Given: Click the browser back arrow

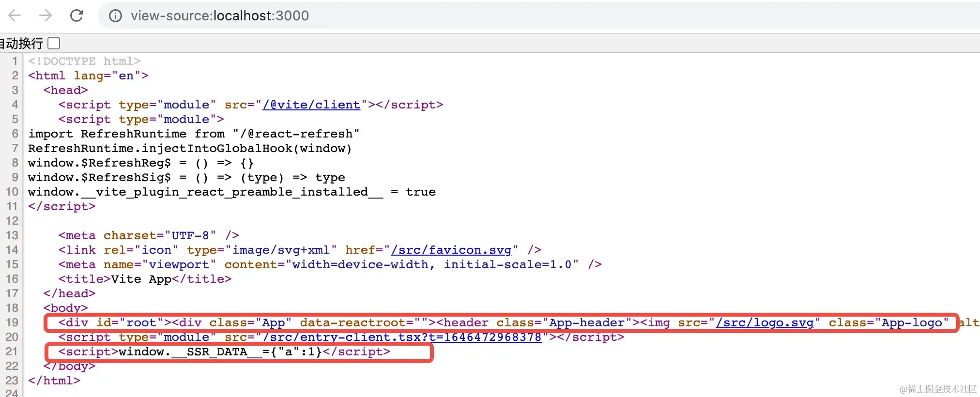Looking at the screenshot, I should click(x=15, y=15).
